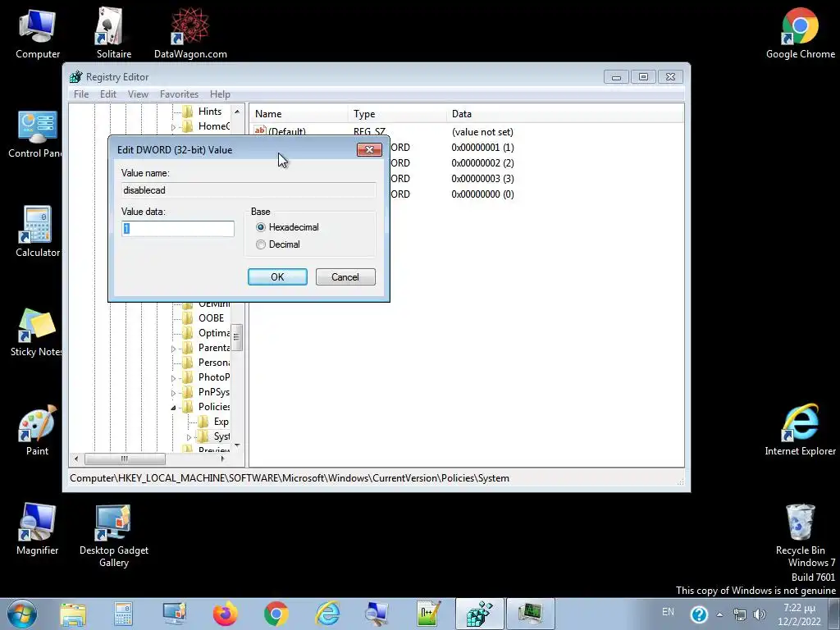Click the Windows Start orb

pyautogui.click(x=22, y=614)
